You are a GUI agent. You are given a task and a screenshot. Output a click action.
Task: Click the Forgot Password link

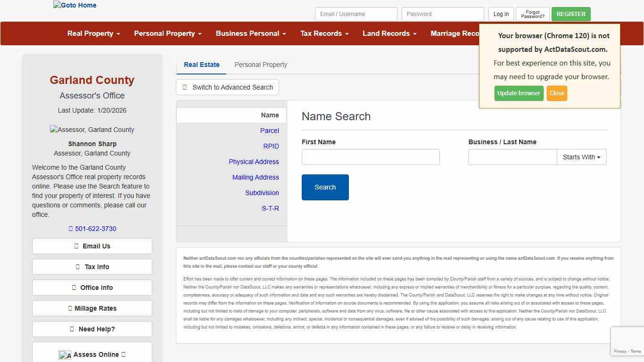pos(532,14)
